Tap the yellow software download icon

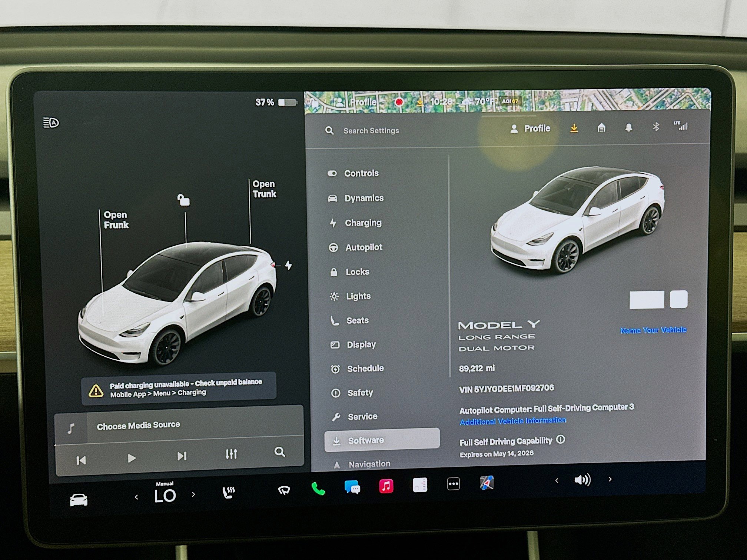tap(574, 128)
